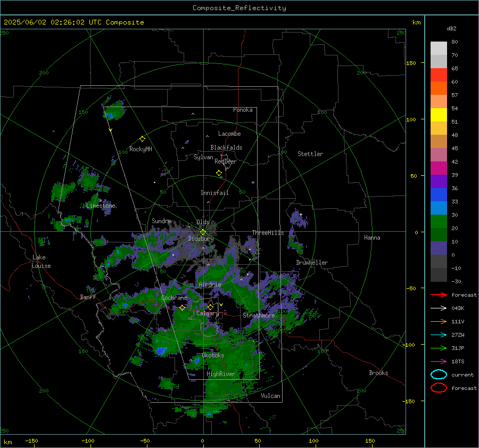Click the Hanna town label

pos(372,238)
